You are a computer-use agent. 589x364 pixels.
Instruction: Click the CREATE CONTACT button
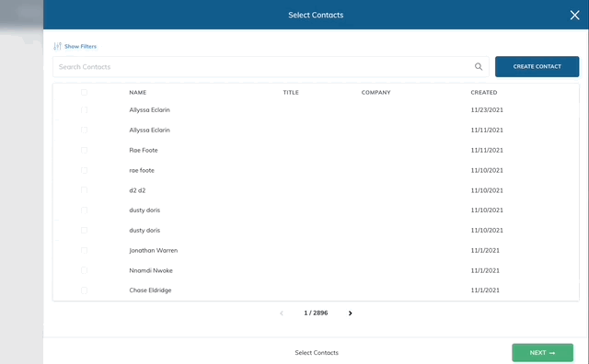point(537,66)
